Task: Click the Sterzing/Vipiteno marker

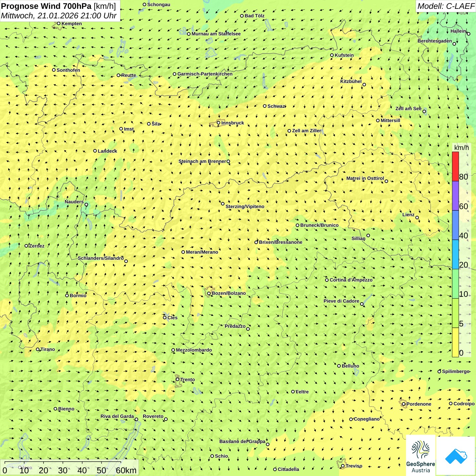Action: pyautogui.click(x=223, y=204)
